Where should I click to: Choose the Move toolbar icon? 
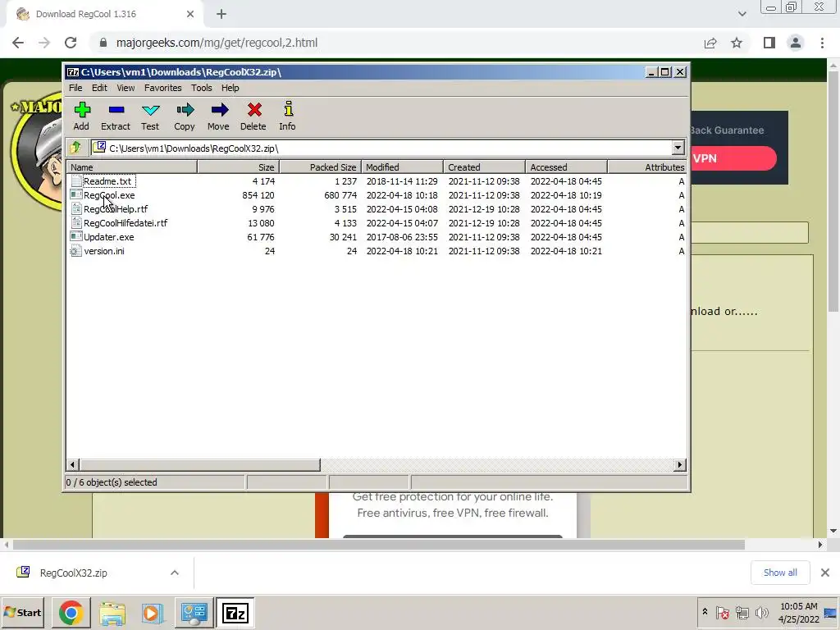pos(219,111)
